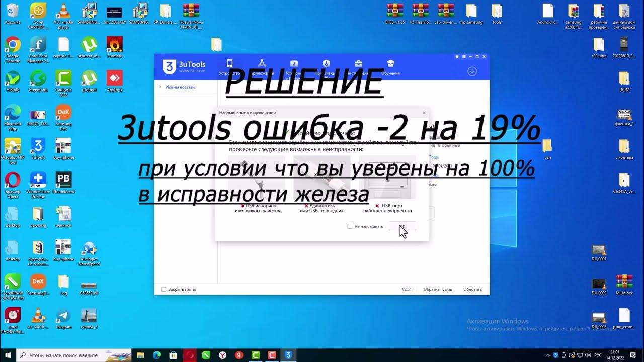
Task: Select the Corel Font Manager shortcut
Action: [38, 50]
